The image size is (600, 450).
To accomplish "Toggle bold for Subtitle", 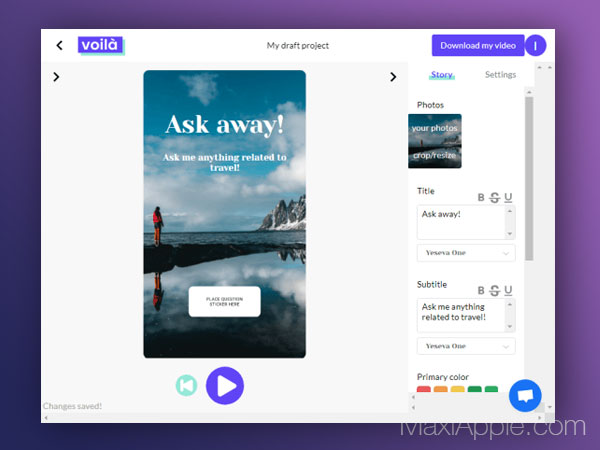I will click(481, 290).
